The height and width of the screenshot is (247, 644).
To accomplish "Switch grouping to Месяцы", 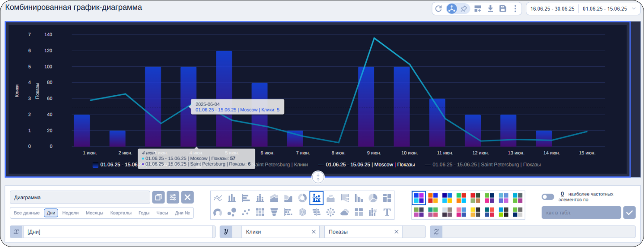I will pyautogui.click(x=94, y=213).
